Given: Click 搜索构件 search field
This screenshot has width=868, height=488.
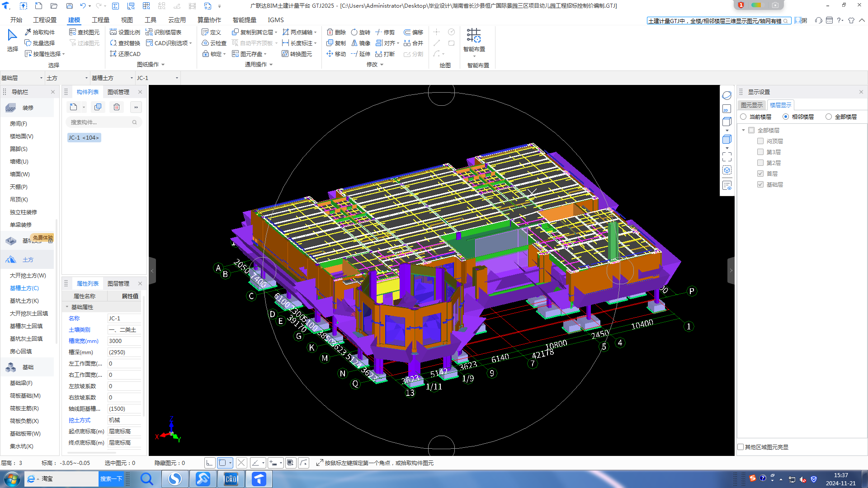Looking at the screenshot, I should [104, 122].
